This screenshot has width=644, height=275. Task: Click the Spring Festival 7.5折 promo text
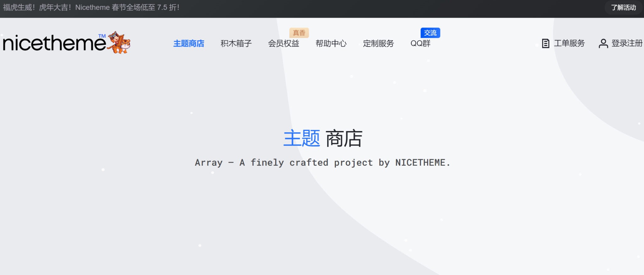pyautogui.click(x=91, y=8)
